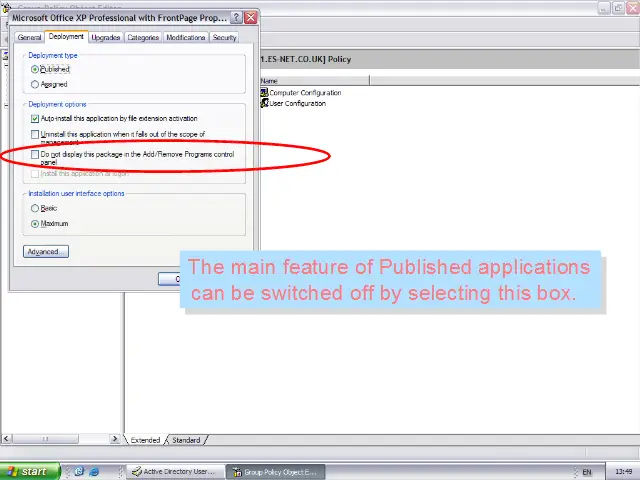Screen dimensions: 640x480
Task: Click the Advanced... button
Action: [x=45, y=252]
